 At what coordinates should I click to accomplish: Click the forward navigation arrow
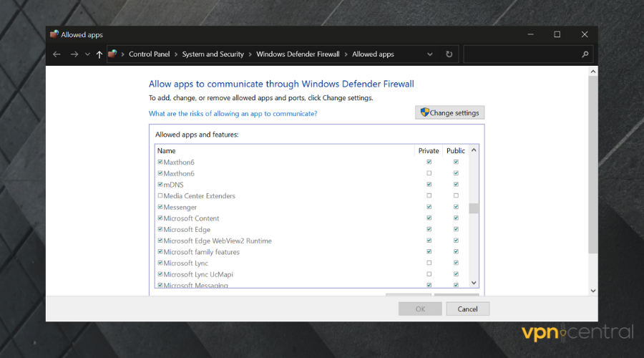click(x=74, y=54)
